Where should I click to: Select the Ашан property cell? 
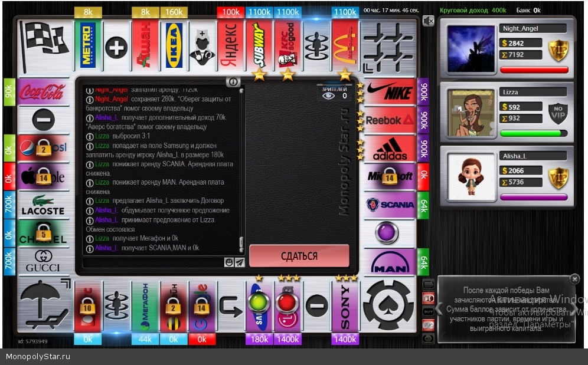(145, 45)
